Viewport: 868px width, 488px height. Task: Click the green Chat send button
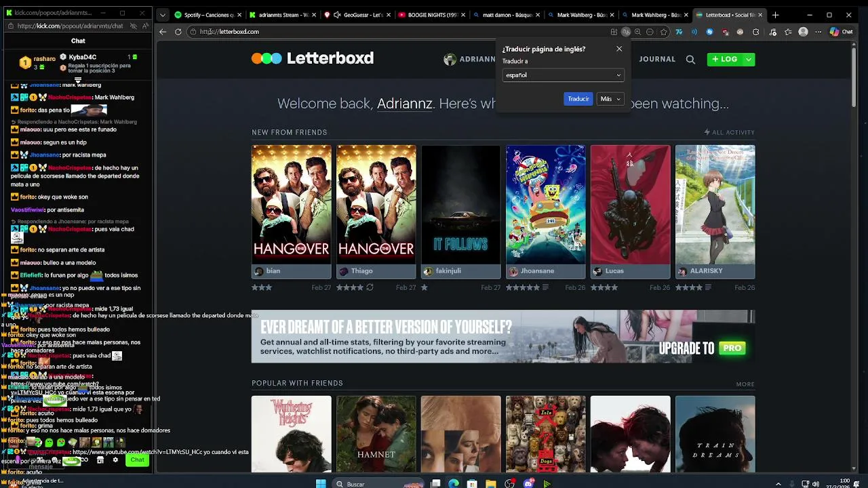click(x=138, y=460)
